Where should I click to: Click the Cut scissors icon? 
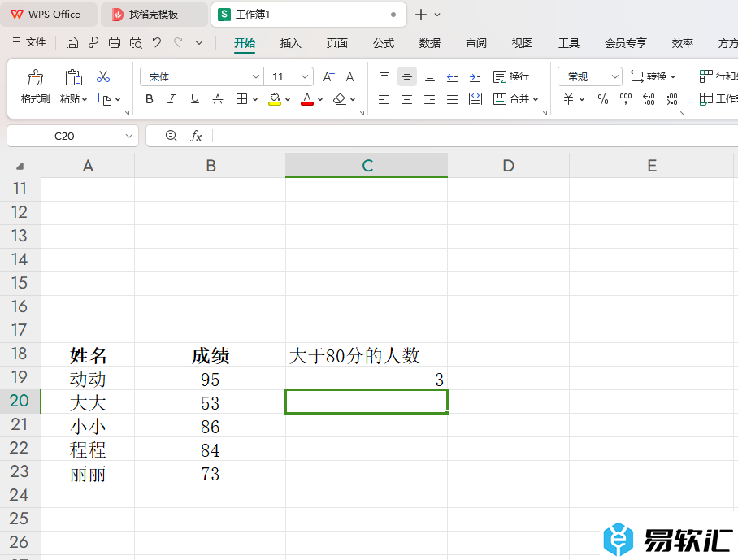103,76
